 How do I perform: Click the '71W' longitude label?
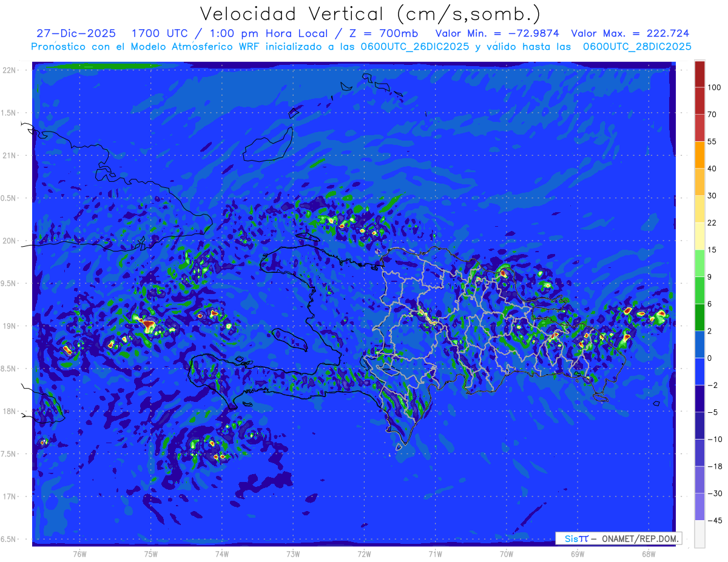pos(435,554)
